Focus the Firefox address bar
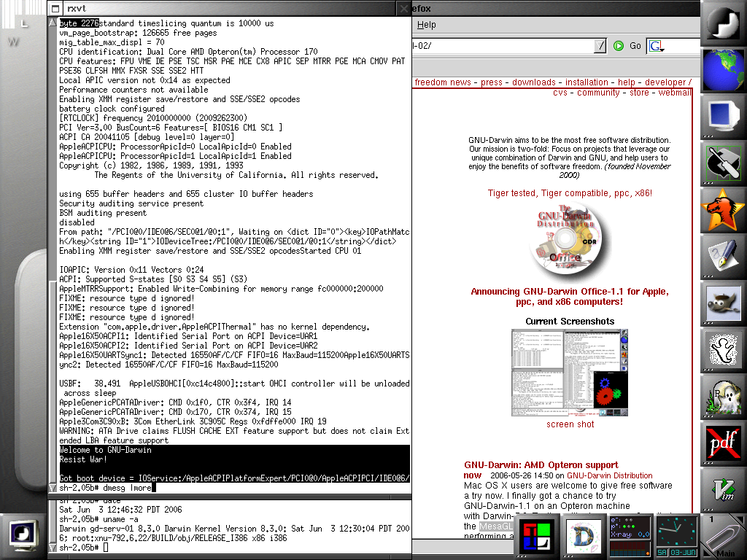This screenshot has height=560, width=747. point(503,46)
